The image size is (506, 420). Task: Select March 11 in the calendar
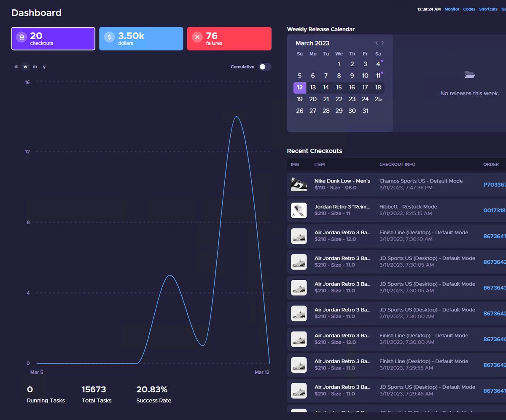click(x=378, y=76)
